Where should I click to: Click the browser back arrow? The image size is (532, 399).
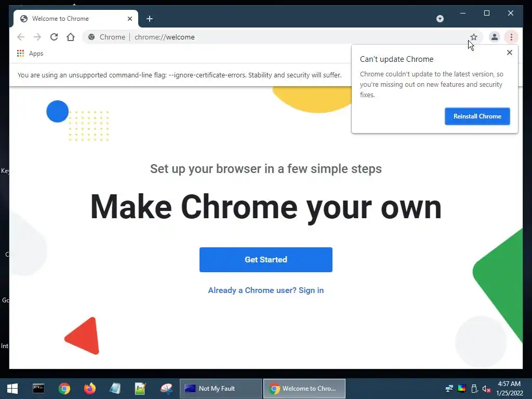tap(21, 37)
